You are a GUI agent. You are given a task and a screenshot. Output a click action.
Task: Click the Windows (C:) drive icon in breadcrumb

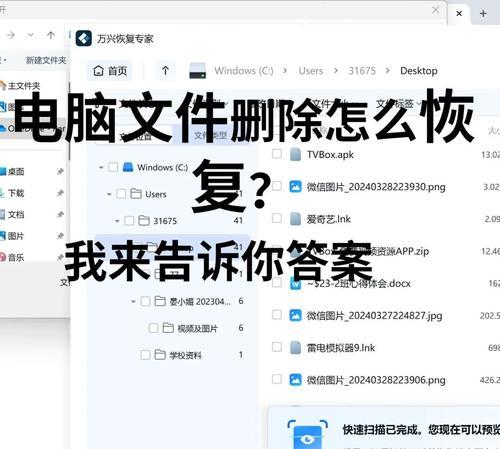tap(197, 71)
